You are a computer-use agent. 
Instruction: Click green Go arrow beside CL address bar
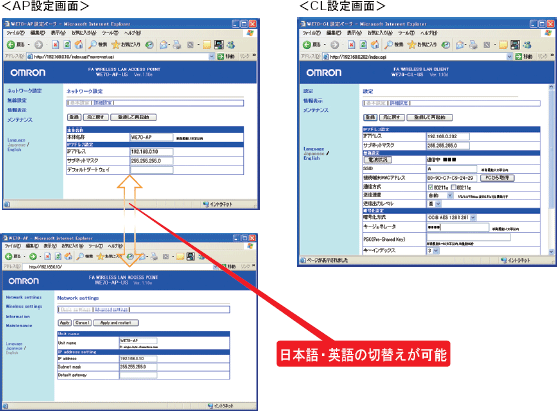(x=519, y=56)
